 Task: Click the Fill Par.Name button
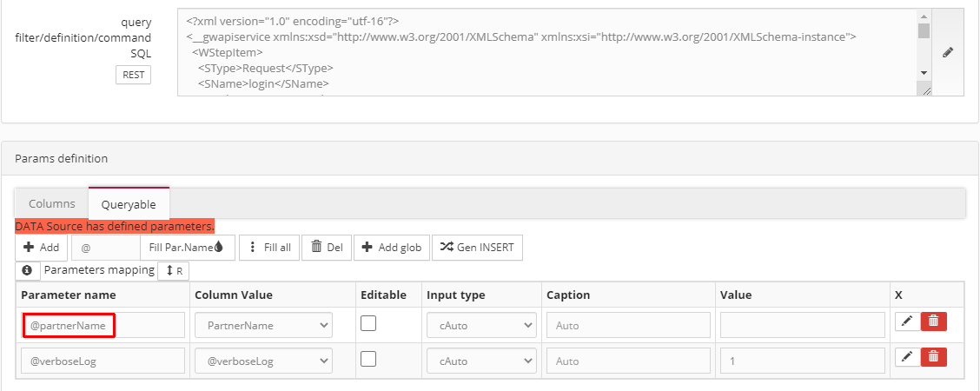(186, 248)
